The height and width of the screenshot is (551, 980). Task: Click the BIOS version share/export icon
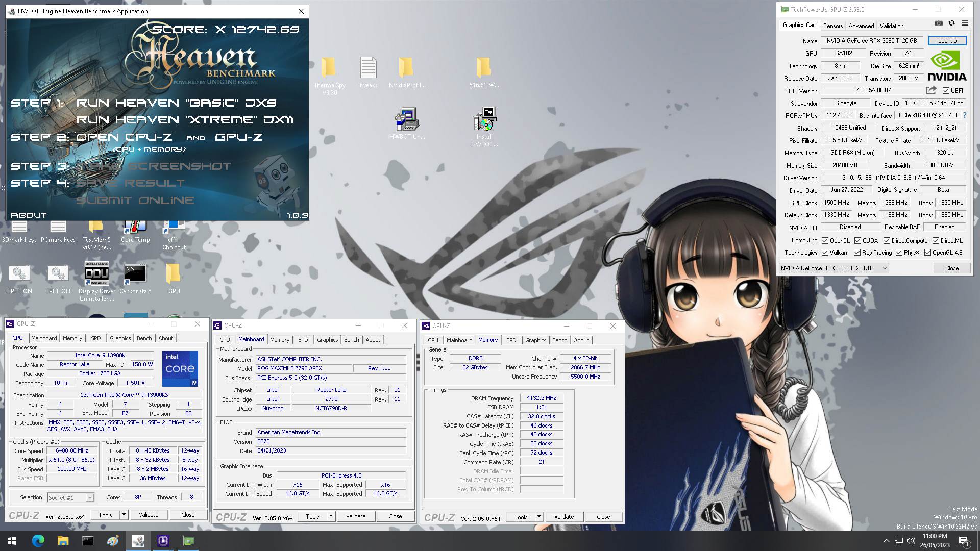(931, 90)
